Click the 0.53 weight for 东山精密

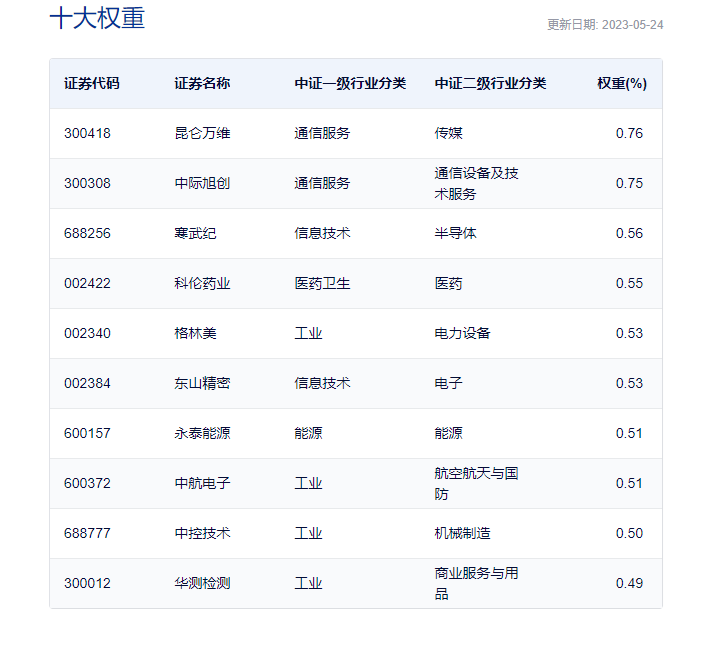pyautogui.click(x=629, y=384)
